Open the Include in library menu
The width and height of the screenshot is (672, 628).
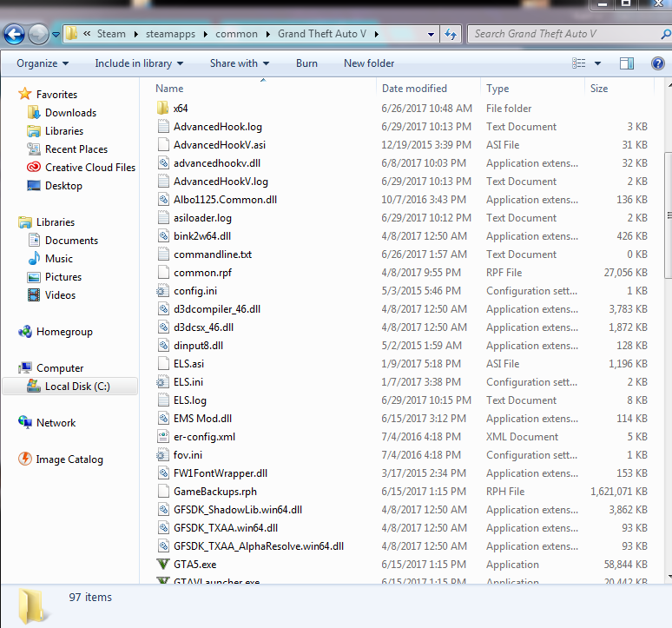[x=139, y=63]
